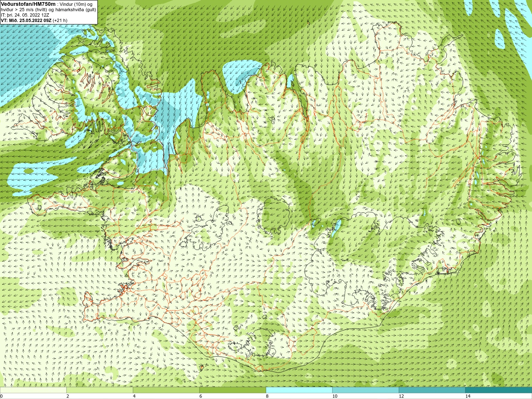Pick the light green 2–4 m/s legend swatch
Viewport: 532px width, 399px height.
pos(100,390)
